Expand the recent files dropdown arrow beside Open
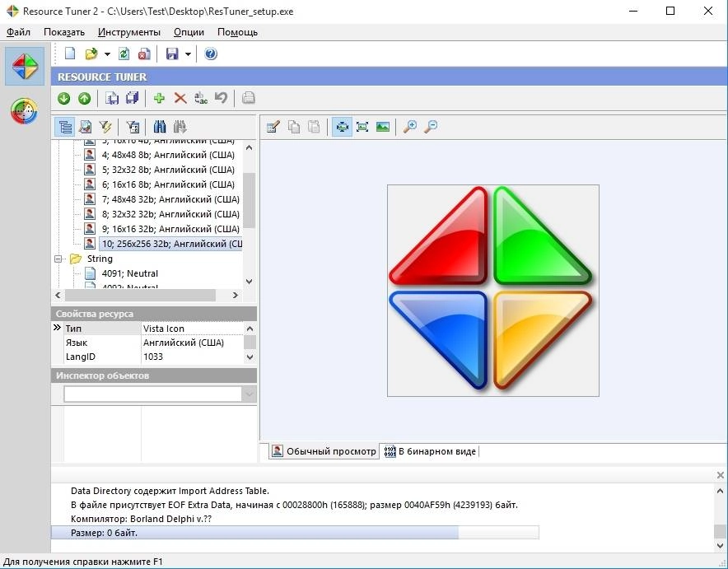The image size is (728, 569). tap(107, 54)
